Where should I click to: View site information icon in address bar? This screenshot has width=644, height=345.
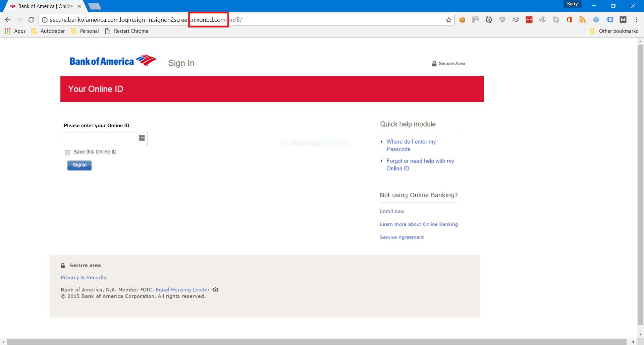coord(44,20)
